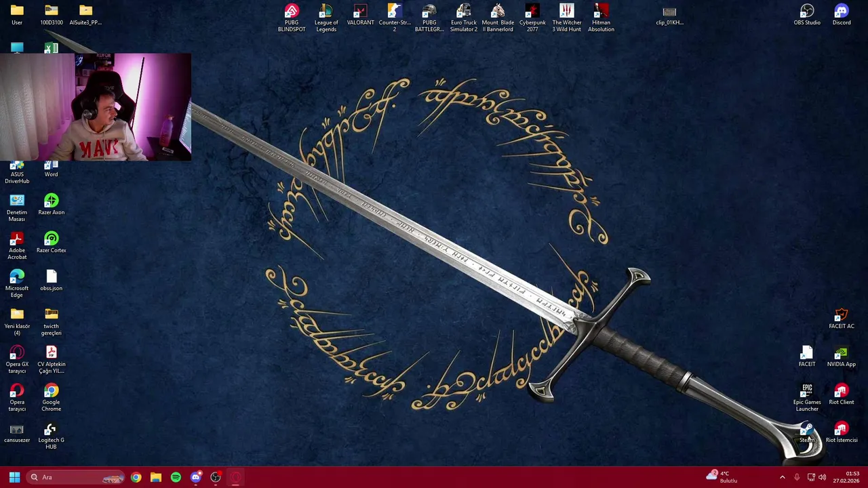Click the Counter-Strike 2 icon
Image resolution: width=868 pixels, height=488 pixels.
(395, 18)
